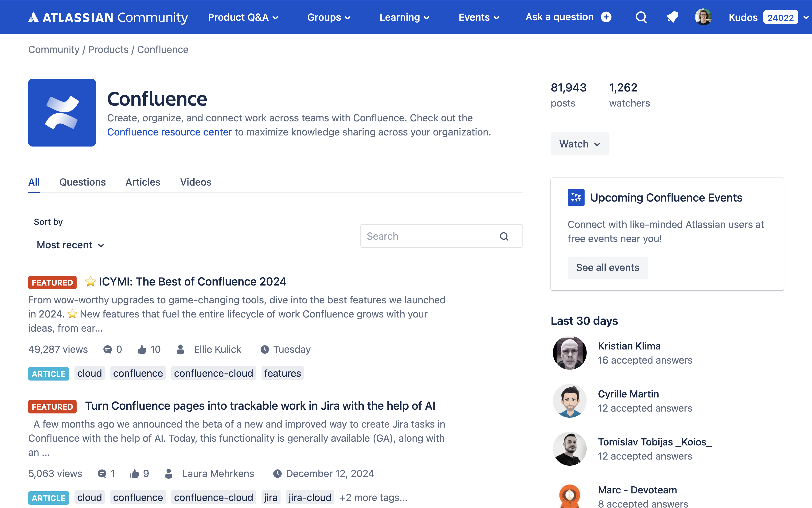
Task: Expand the Product Q&A menu
Action: point(243,17)
